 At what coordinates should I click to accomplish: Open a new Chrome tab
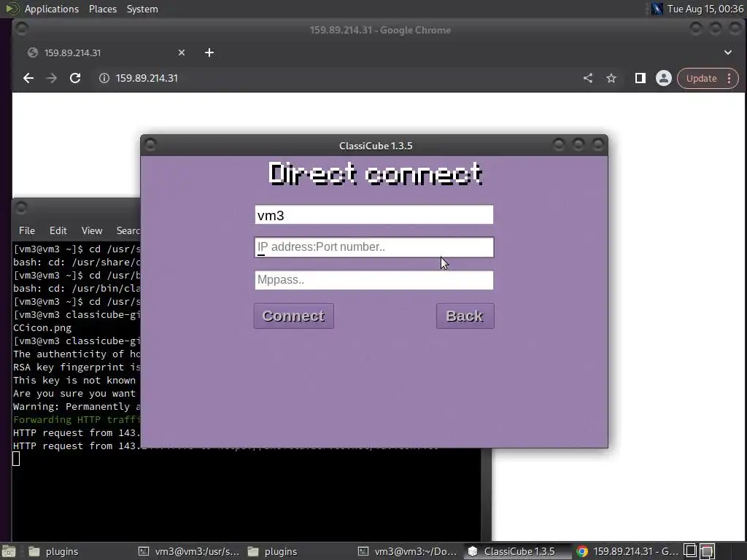click(209, 52)
